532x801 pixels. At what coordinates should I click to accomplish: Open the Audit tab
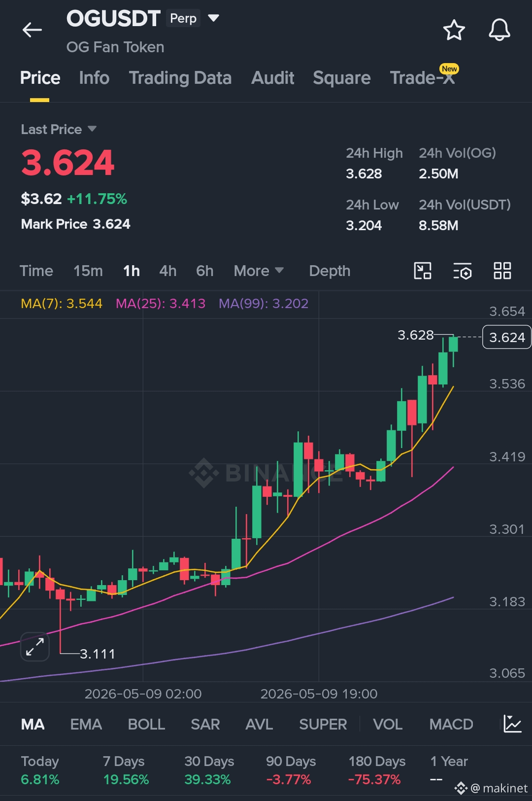pos(273,78)
